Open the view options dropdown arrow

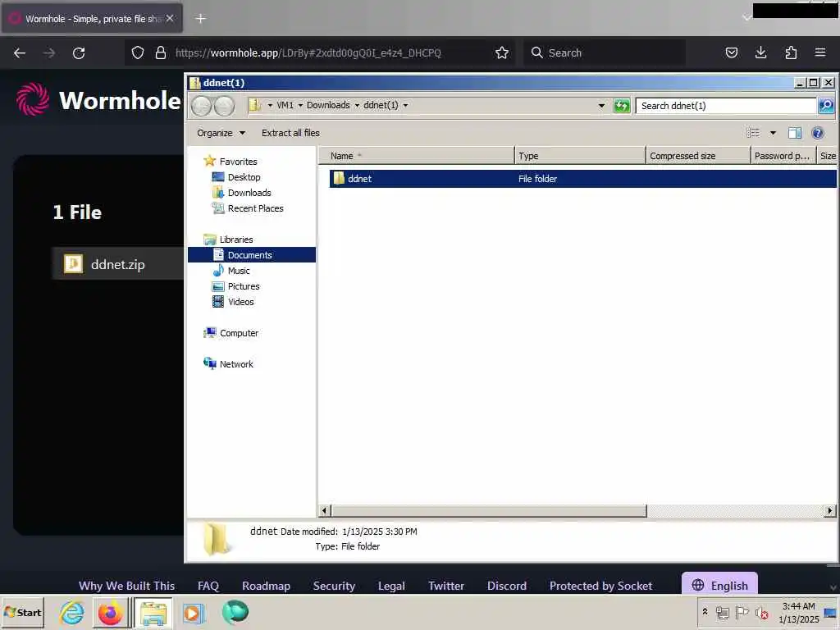pyautogui.click(x=773, y=133)
